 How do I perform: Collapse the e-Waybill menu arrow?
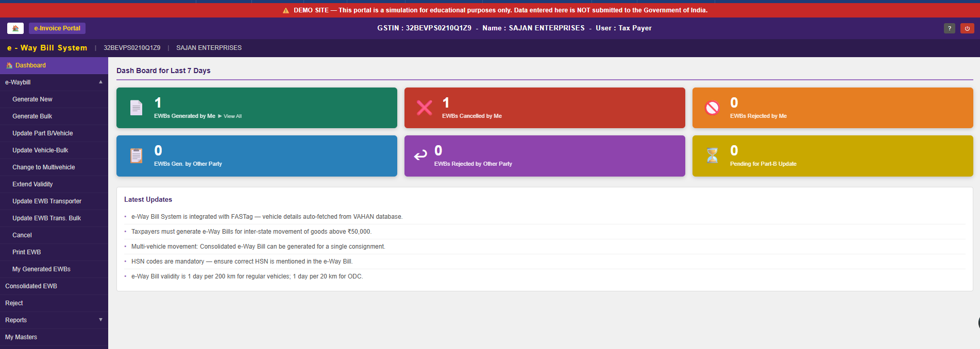(100, 82)
